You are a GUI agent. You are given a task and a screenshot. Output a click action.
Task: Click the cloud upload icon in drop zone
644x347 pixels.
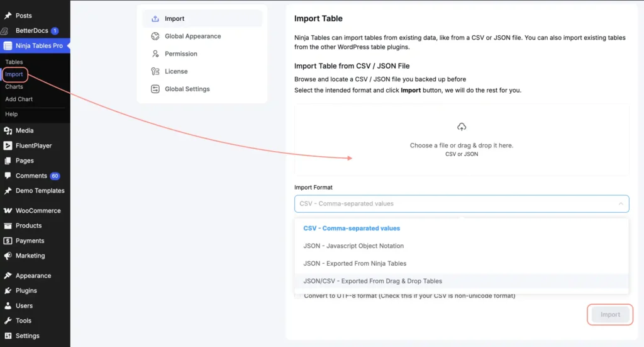(462, 127)
